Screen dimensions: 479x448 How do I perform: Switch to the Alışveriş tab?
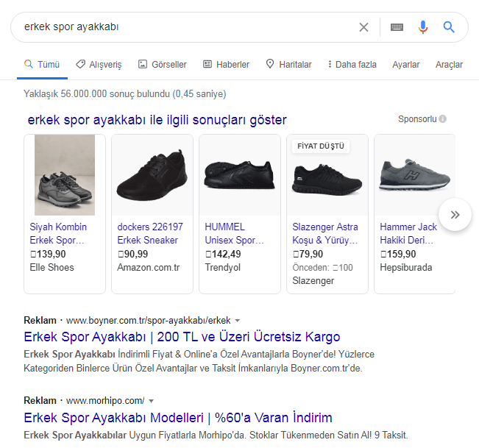tap(99, 65)
